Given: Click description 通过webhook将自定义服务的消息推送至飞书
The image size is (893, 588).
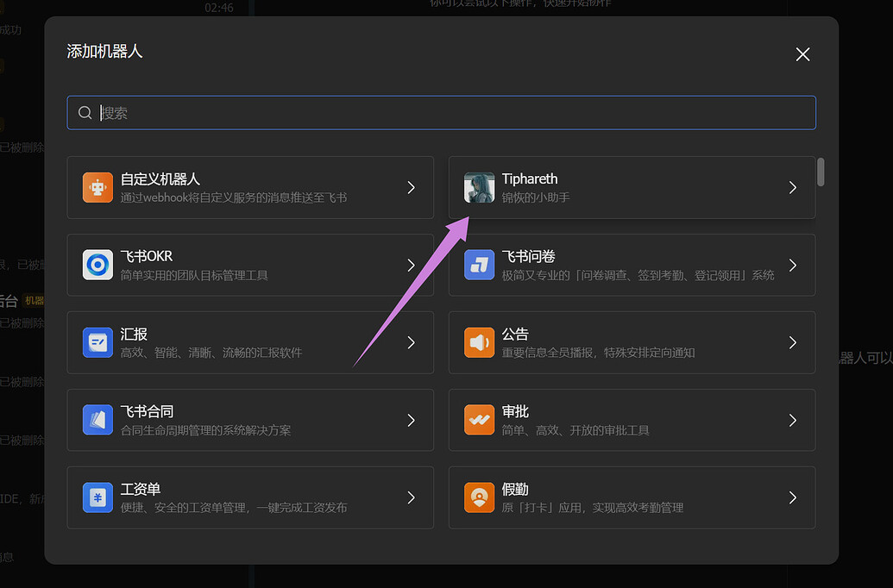Looking at the screenshot, I should point(234,197).
